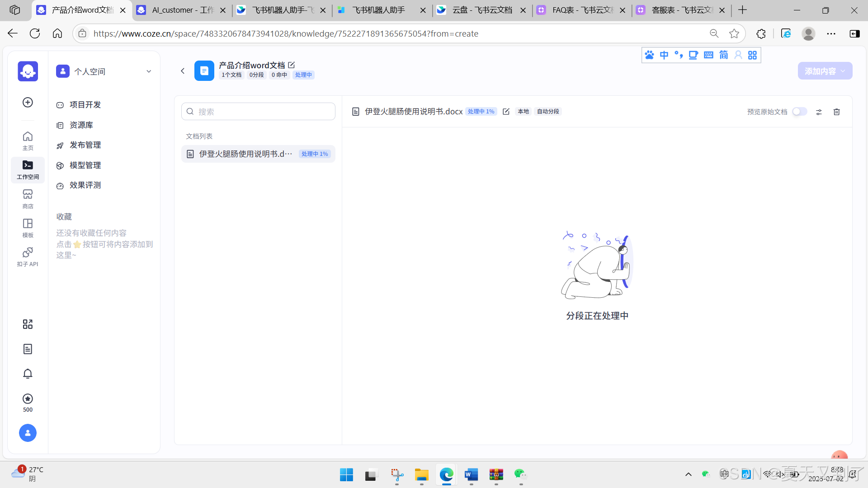Open Word from the Windows taskbar
Viewport: 868px width, 488px height.
[471, 474]
